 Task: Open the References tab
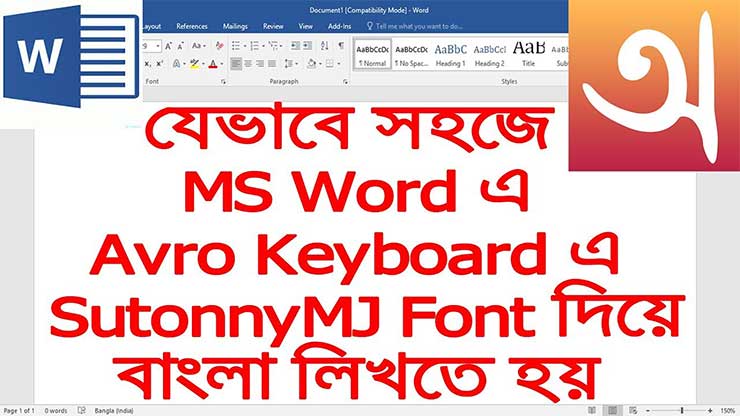192,26
